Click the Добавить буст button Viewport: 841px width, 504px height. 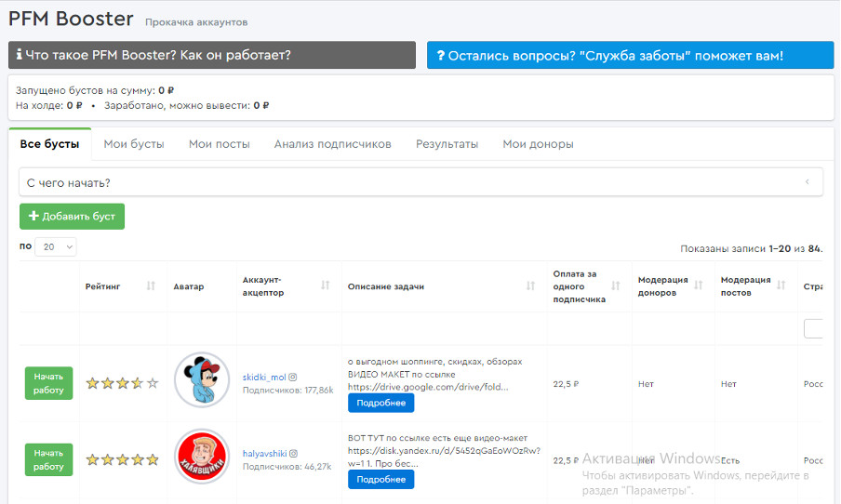coord(72,216)
